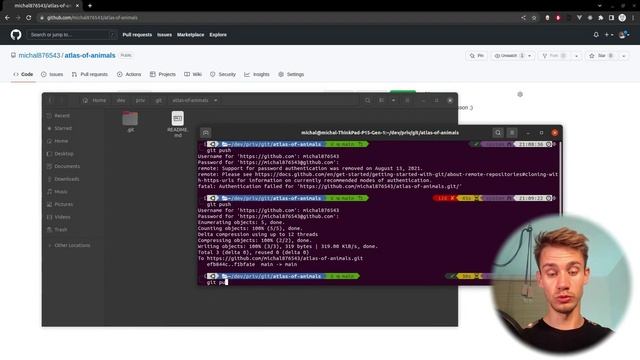Bookmark this page with the star icon

tap(534, 18)
